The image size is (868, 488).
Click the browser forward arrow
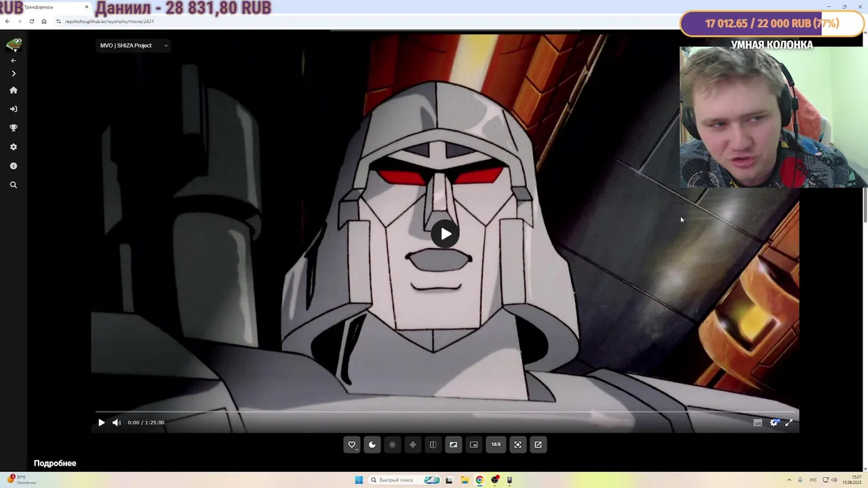(x=19, y=21)
